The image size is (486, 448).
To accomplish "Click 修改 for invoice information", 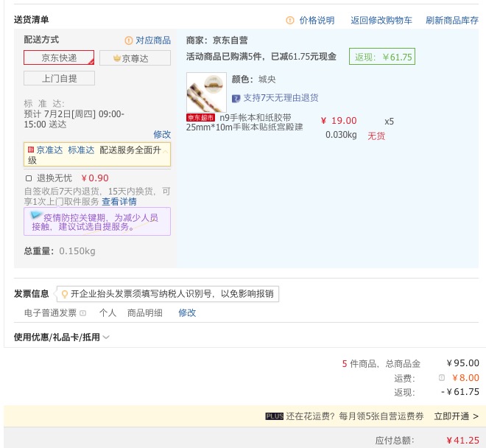I will point(187,312).
